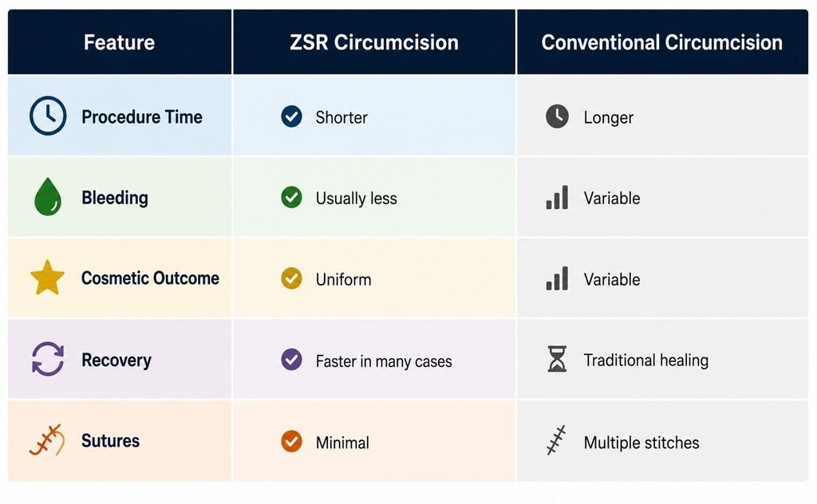
Task: Click the Feature column header
Action: (120, 42)
